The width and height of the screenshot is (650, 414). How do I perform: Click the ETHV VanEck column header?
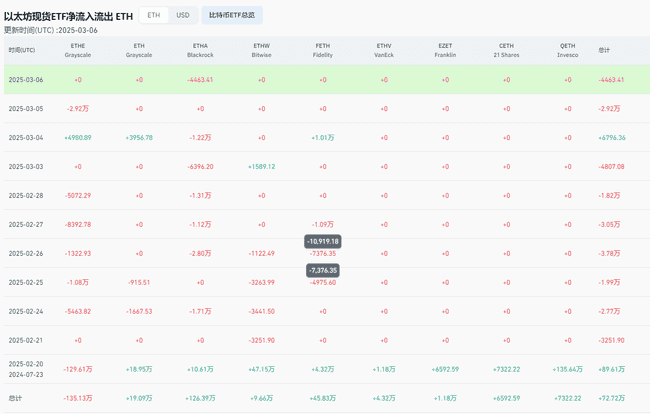(x=384, y=50)
